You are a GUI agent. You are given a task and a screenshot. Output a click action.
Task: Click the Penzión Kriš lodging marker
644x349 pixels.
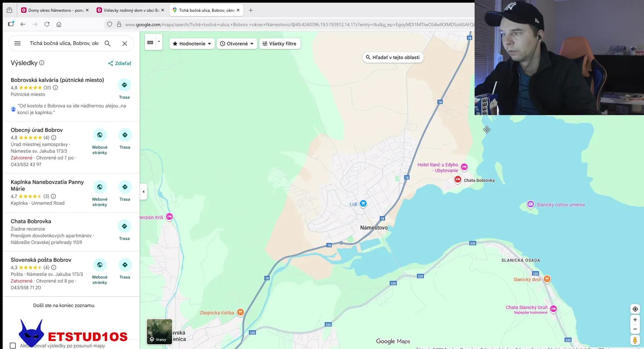(169, 217)
